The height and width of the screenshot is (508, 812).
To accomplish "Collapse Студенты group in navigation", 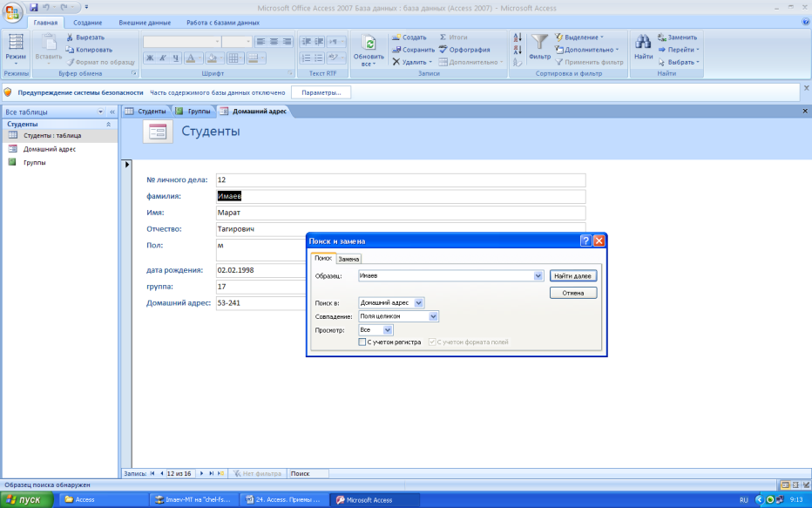I will pyautogui.click(x=108, y=125).
